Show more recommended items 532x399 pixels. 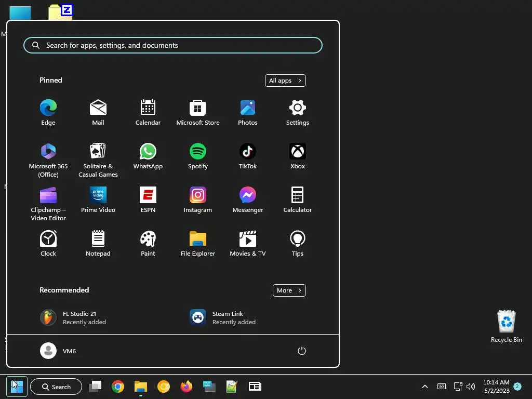click(x=289, y=290)
